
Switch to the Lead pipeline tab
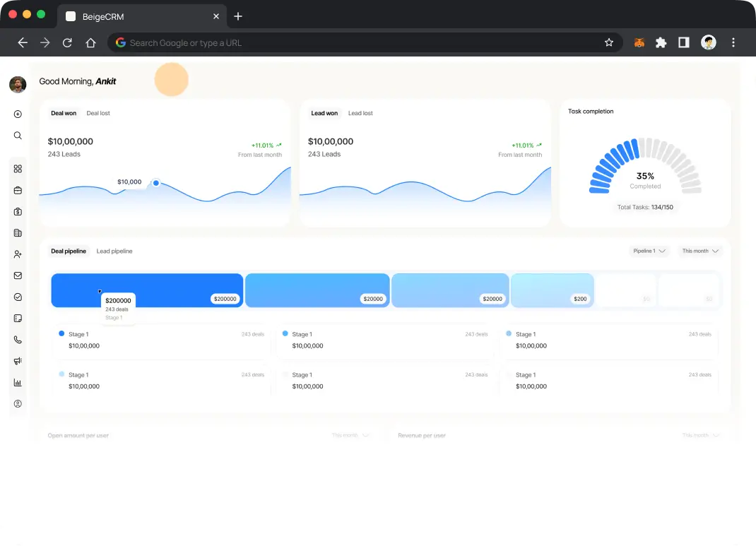click(114, 251)
